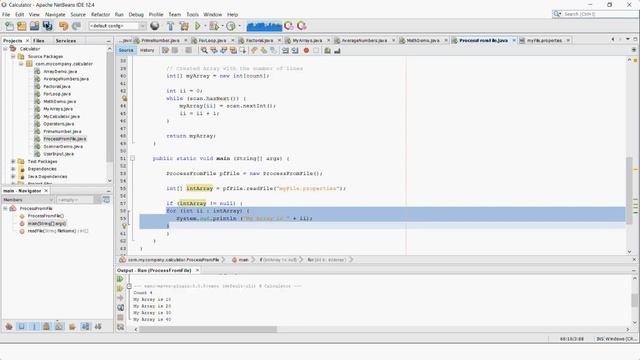Click the Search field at top right
This screenshot has height=360, width=640.
(595, 14)
